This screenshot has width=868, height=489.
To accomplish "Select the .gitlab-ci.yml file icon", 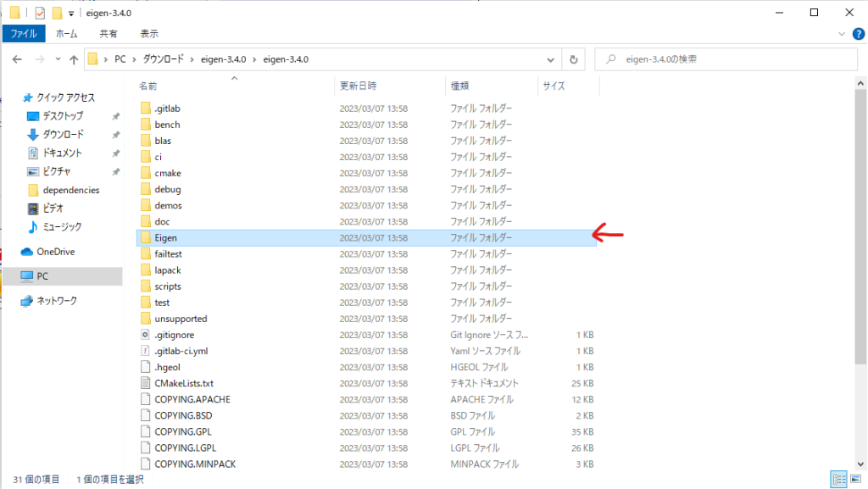I will click(x=145, y=351).
